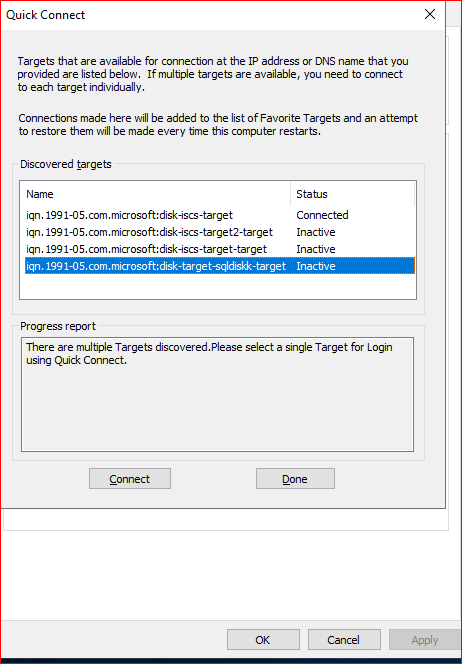The height and width of the screenshot is (664, 462).
Task: Click the greyed-out Apply button
Action: pos(425,639)
